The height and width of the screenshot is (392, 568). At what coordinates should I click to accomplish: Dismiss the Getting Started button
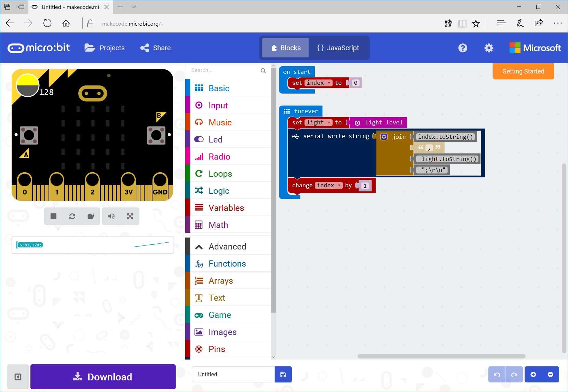[x=523, y=71]
